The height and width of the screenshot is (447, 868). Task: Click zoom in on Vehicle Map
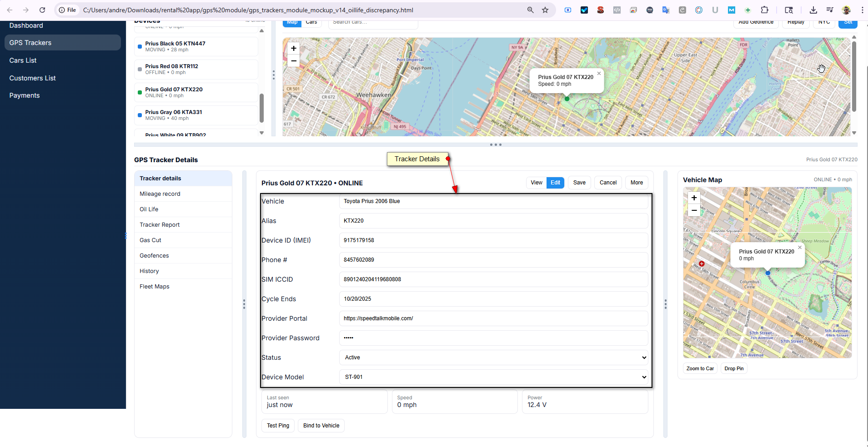[x=694, y=198]
